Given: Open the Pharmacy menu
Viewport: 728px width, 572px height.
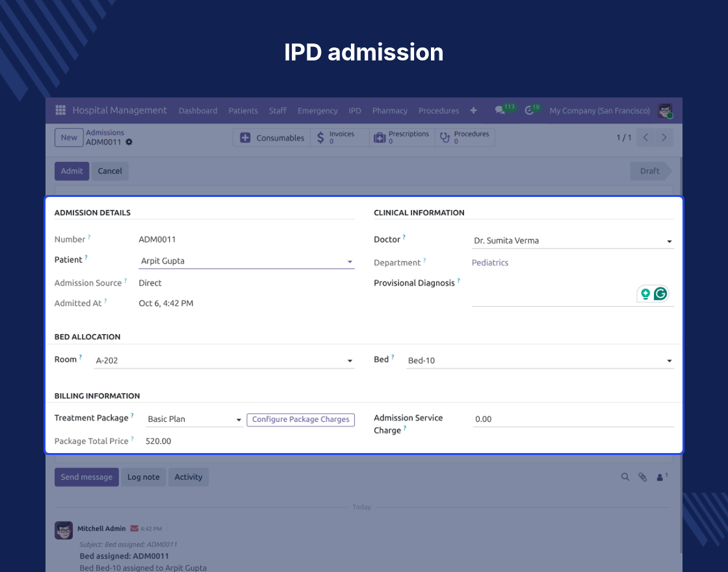Looking at the screenshot, I should point(389,110).
